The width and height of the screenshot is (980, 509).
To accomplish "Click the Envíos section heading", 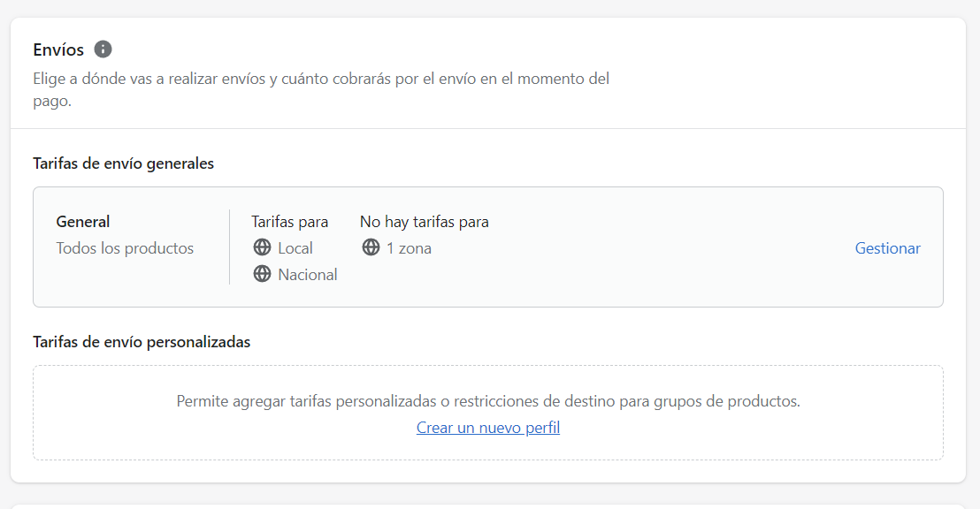I will click(x=58, y=49).
